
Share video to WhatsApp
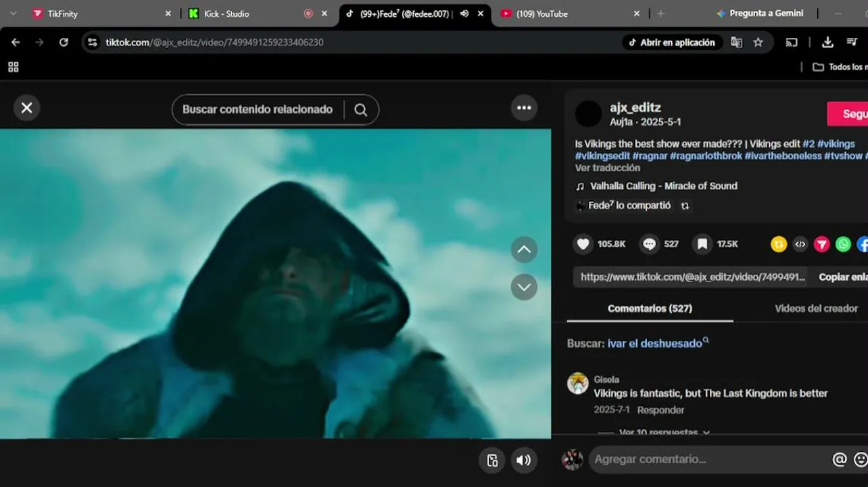pos(843,244)
